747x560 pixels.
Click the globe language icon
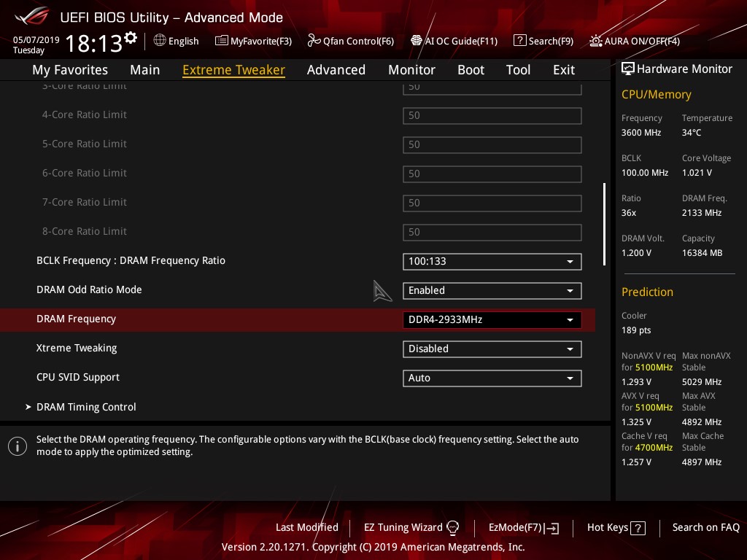160,41
